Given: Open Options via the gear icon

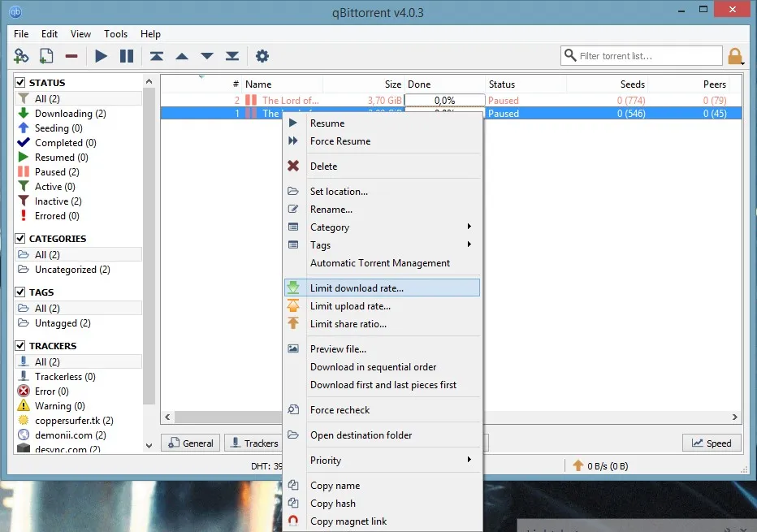Looking at the screenshot, I should tap(262, 56).
